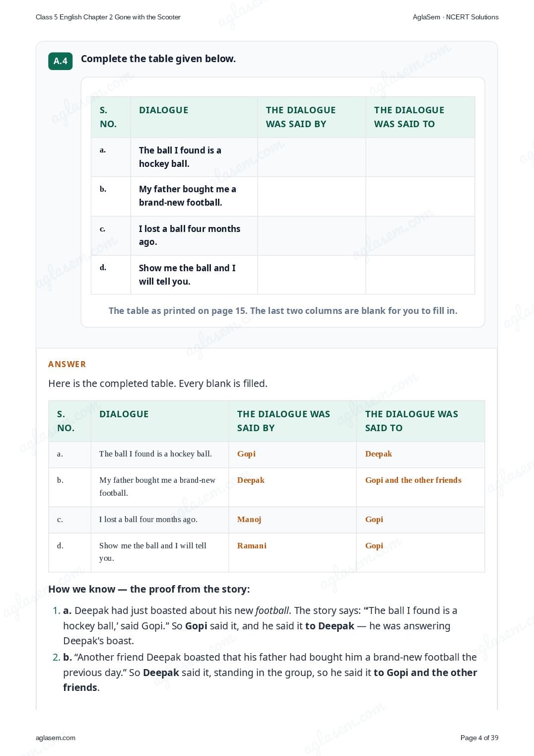The image size is (534, 756).
Task: Click the blank 'said to' cell for row d
Action: click(x=420, y=275)
